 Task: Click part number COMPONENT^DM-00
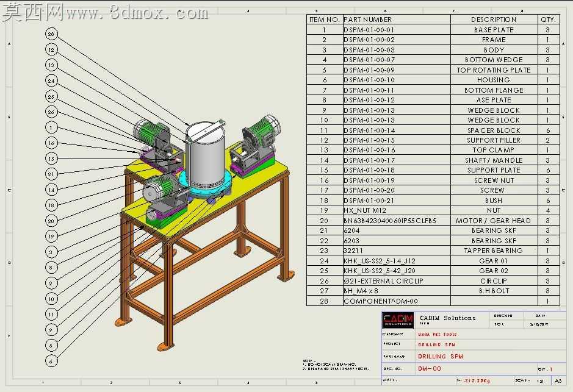pyautogui.click(x=397, y=301)
